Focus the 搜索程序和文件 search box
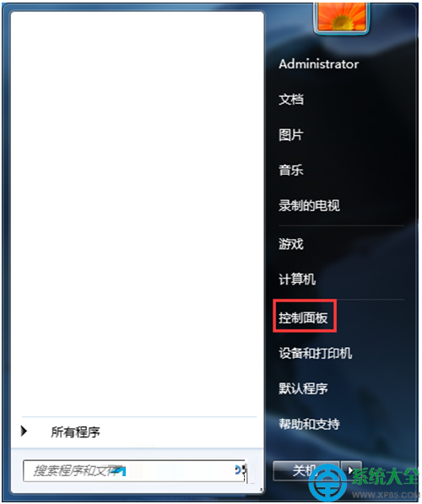The width and height of the screenshot is (422, 504). (133, 471)
